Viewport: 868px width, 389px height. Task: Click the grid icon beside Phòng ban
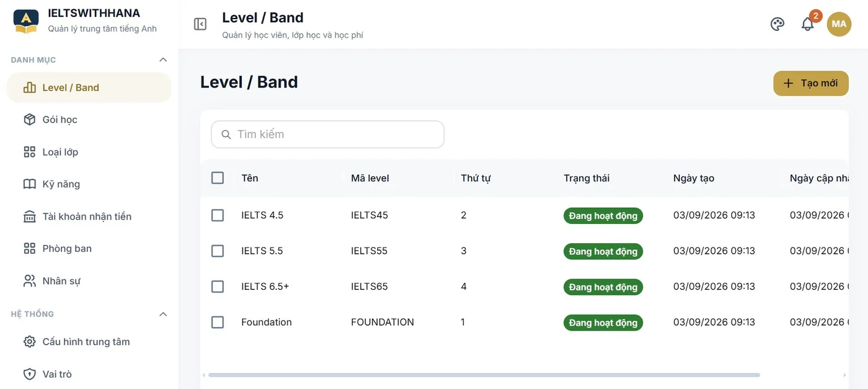coord(29,249)
